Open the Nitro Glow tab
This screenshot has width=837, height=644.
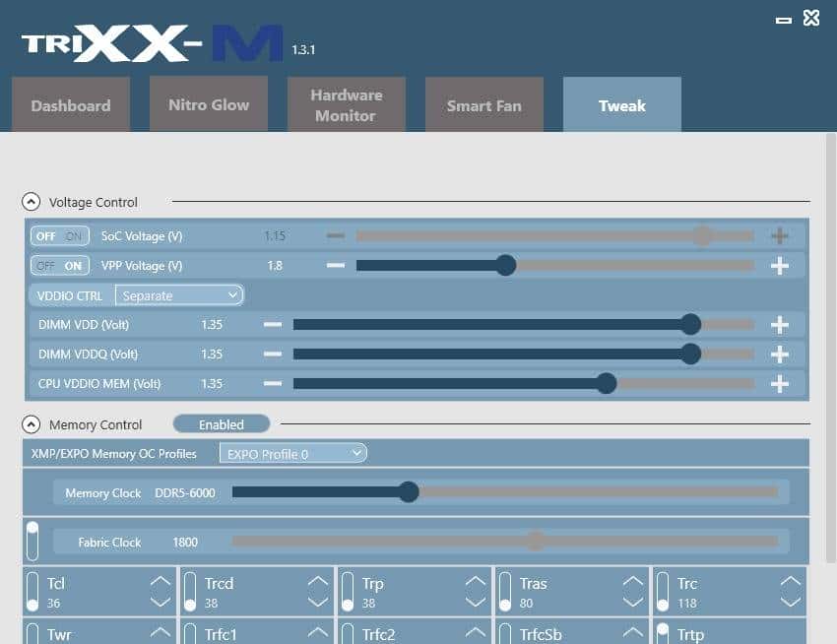(x=209, y=104)
